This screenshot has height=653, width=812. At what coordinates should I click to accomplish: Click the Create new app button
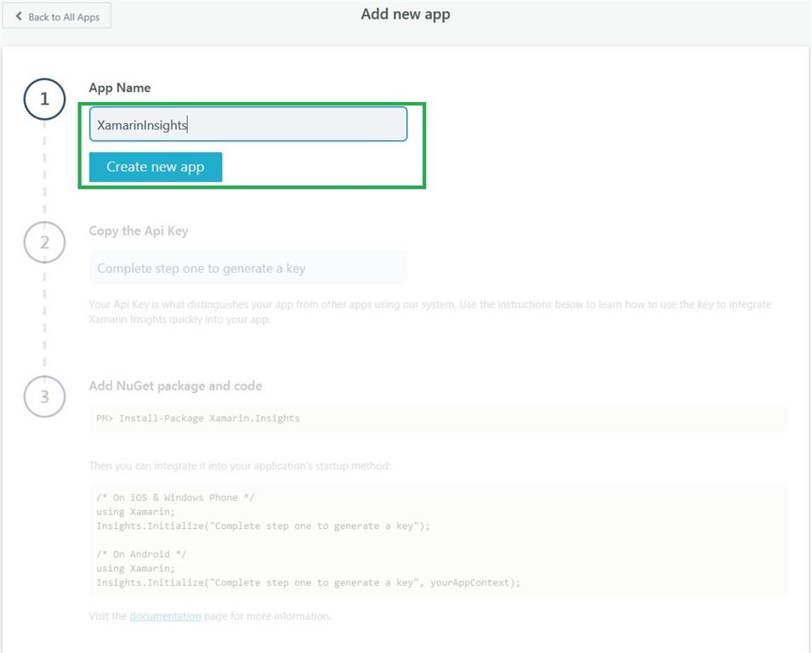pos(155,167)
